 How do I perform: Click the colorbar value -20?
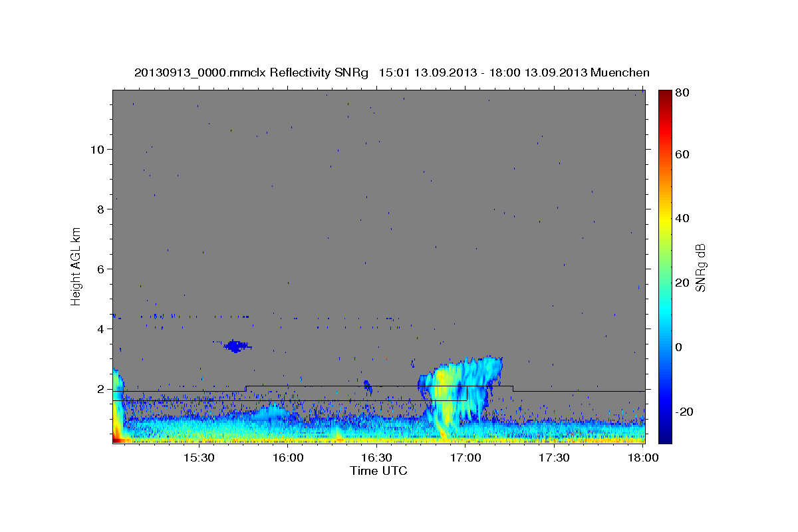(685, 412)
